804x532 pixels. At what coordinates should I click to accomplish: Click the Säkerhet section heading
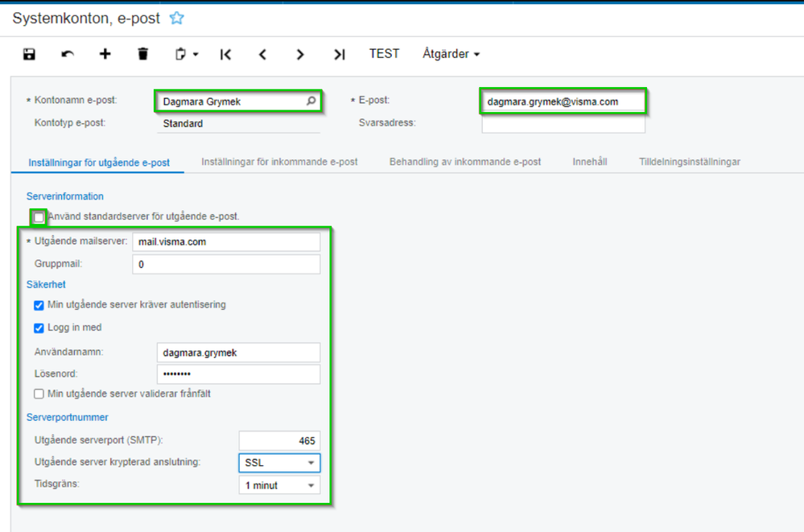pyautogui.click(x=46, y=285)
